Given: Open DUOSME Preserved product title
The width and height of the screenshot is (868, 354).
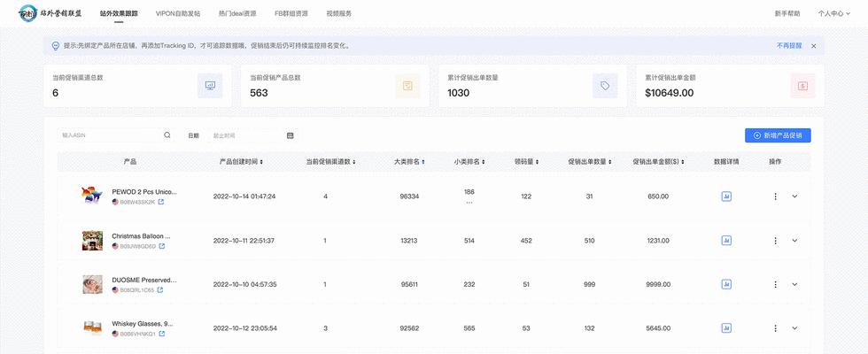Looking at the screenshot, I should tap(144, 280).
